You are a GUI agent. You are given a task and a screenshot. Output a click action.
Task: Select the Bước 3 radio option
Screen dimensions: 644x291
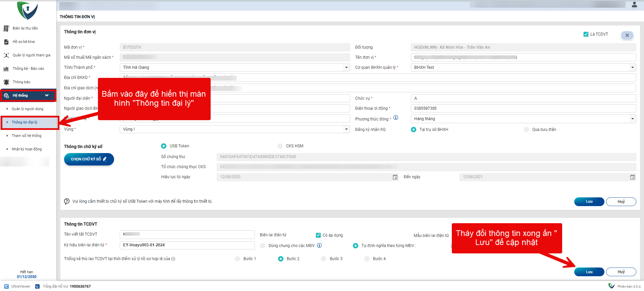(324, 259)
